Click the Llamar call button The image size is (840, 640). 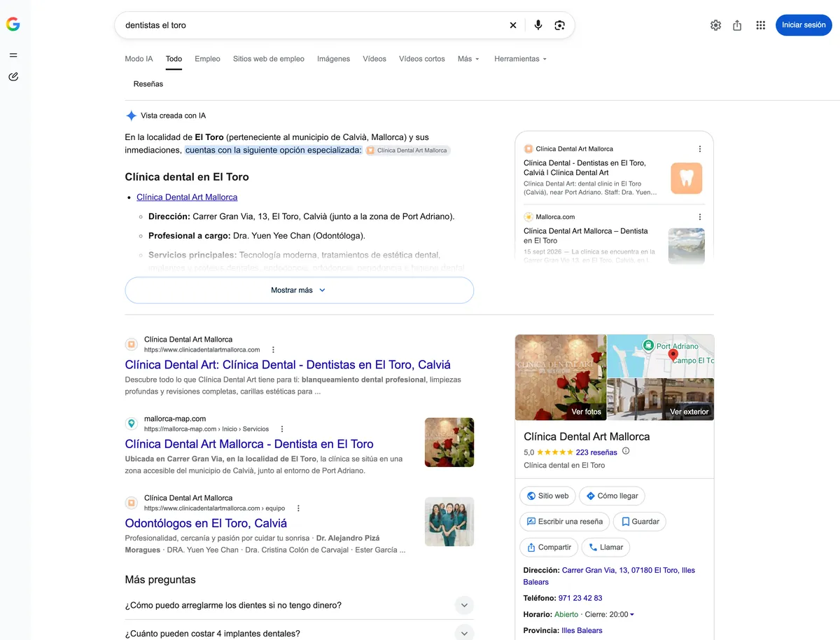pos(605,548)
